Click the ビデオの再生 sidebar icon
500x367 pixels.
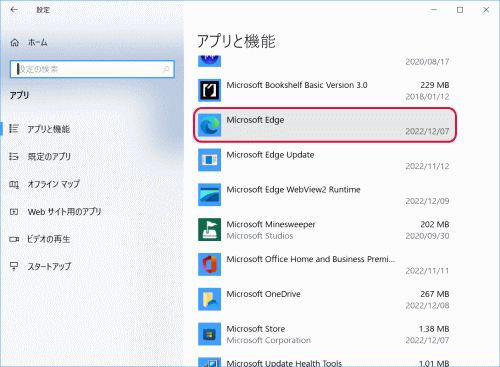[14, 239]
